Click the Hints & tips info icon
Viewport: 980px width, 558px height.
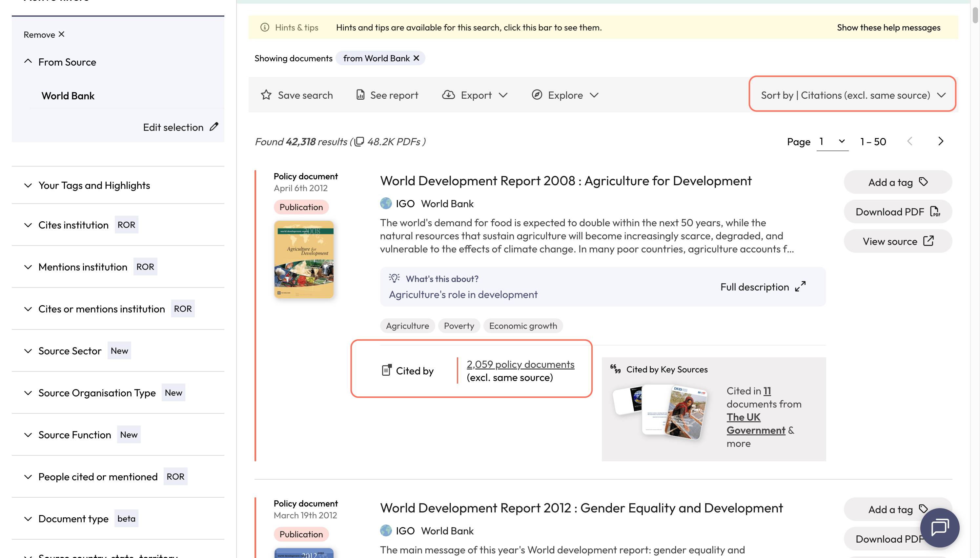265,27
